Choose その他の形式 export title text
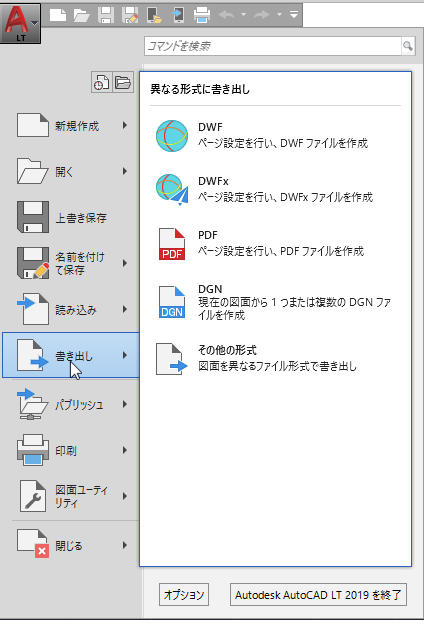The image size is (435, 630). [227, 350]
